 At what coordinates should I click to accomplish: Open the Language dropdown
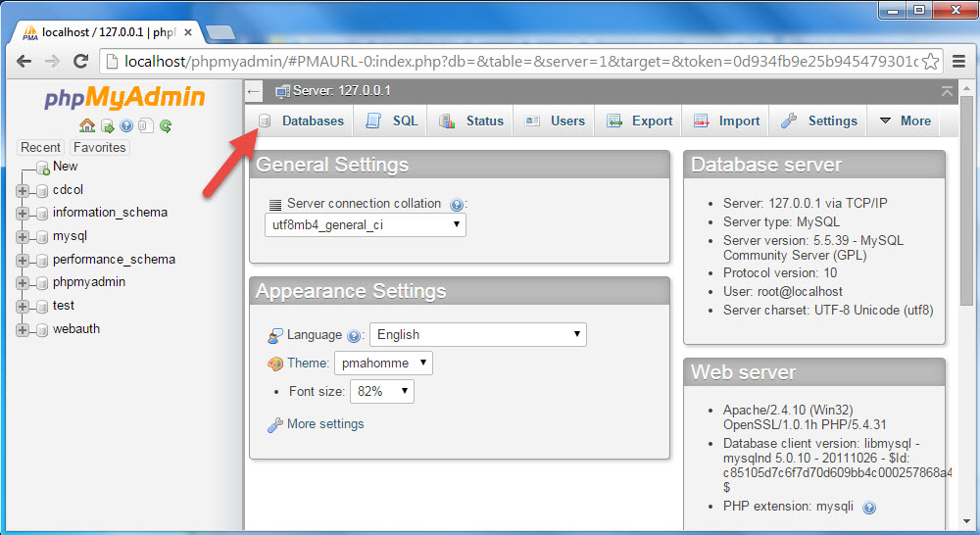477,334
